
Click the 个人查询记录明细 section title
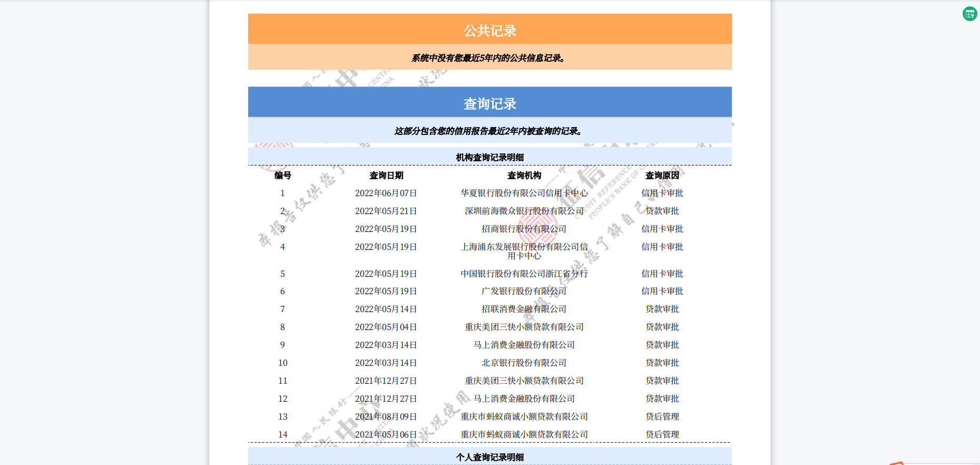click(x=489, y=457)
